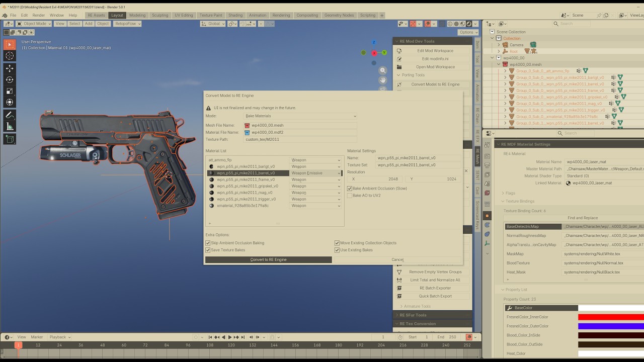This screenshot has width=644, height=362.
Task: Toggle the auto keying record button in timeline
Action: click(x=196, y=337)
